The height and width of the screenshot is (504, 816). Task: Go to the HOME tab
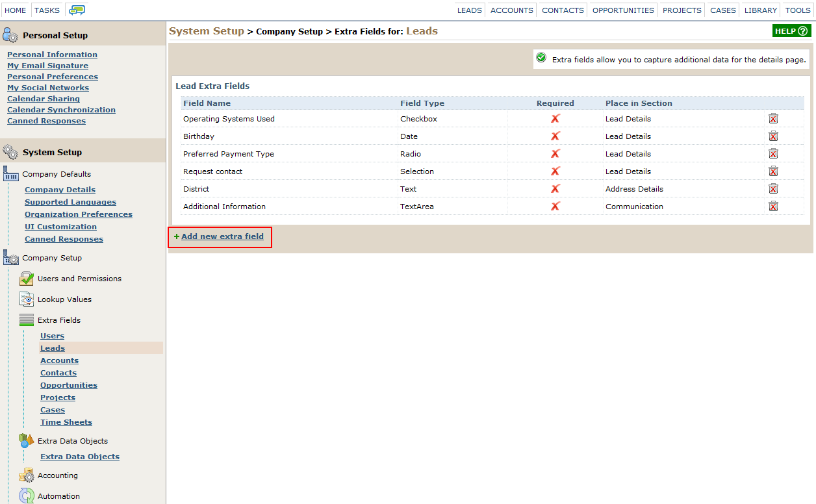(x=16, y=10)
